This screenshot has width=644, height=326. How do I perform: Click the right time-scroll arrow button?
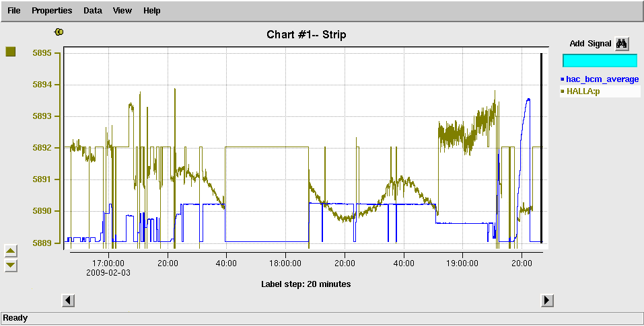point(546,300)
